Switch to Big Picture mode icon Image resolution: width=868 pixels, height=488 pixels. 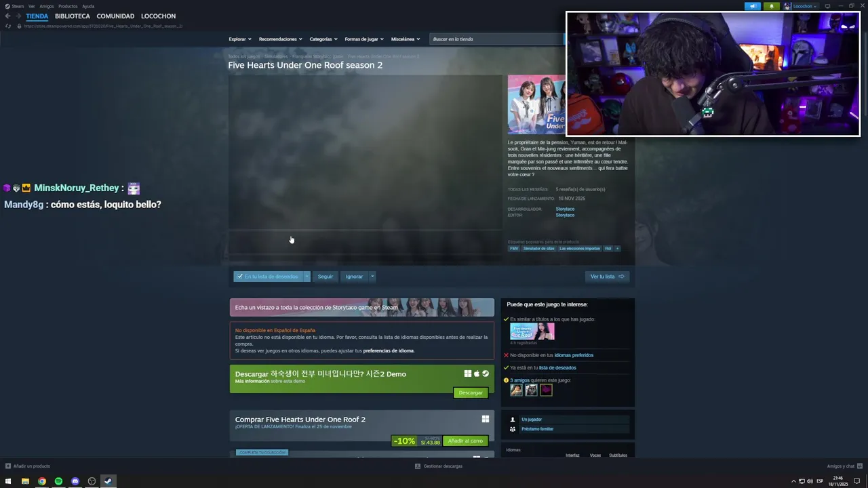click(827, 6)
